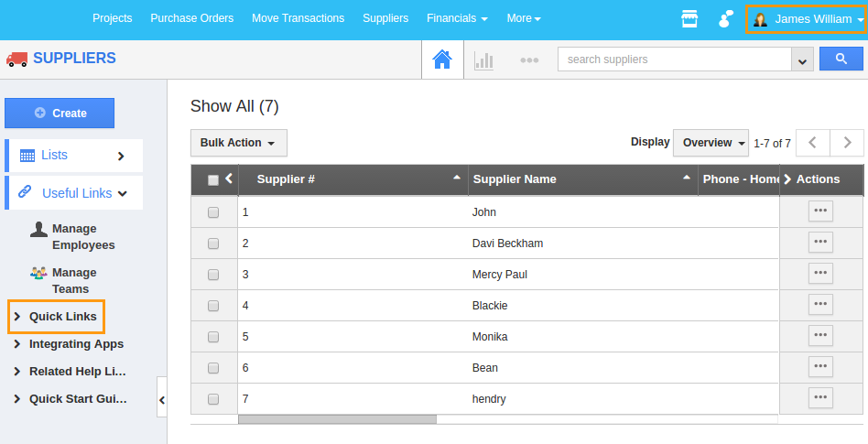The image size is (868, 444).
Task: Click the blue magnifier search button
Action: click(x=841, y=60)
